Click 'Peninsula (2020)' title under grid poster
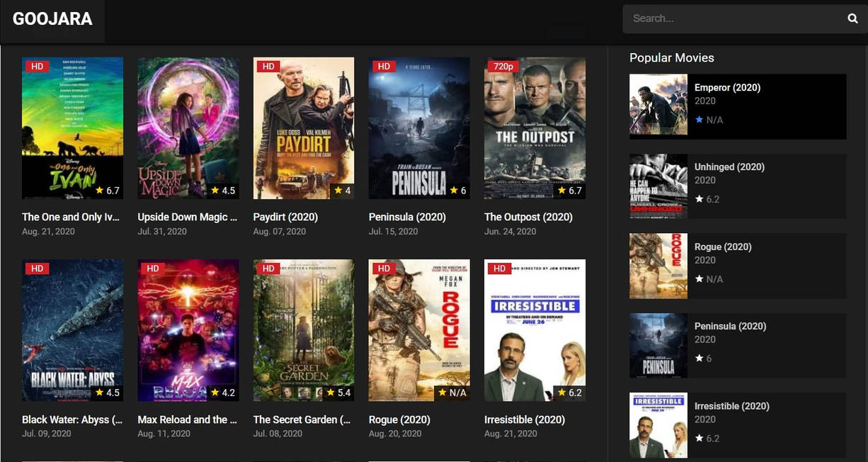868x462 pixels. coord(407,217)
